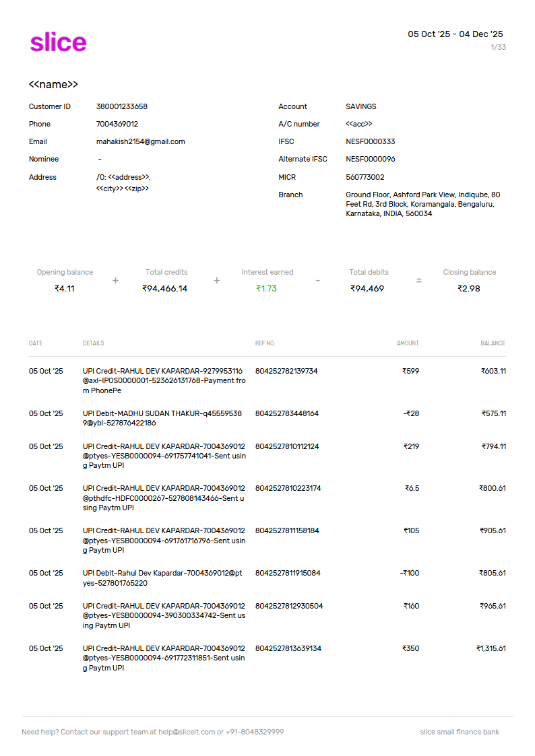The width and height of the screenshot is (535, 756).
Task: Click total credits ₹94,466.14
Action: tap(164, 289)
